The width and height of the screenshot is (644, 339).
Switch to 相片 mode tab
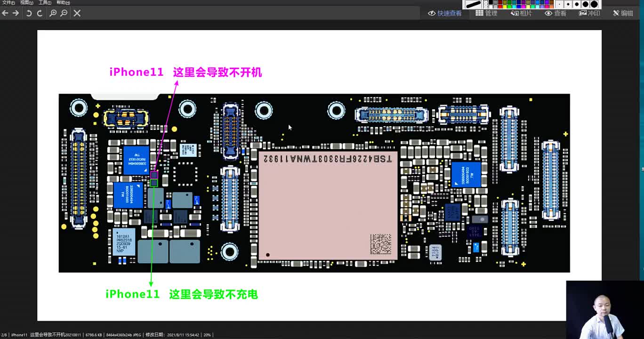[x=521, y=13]
